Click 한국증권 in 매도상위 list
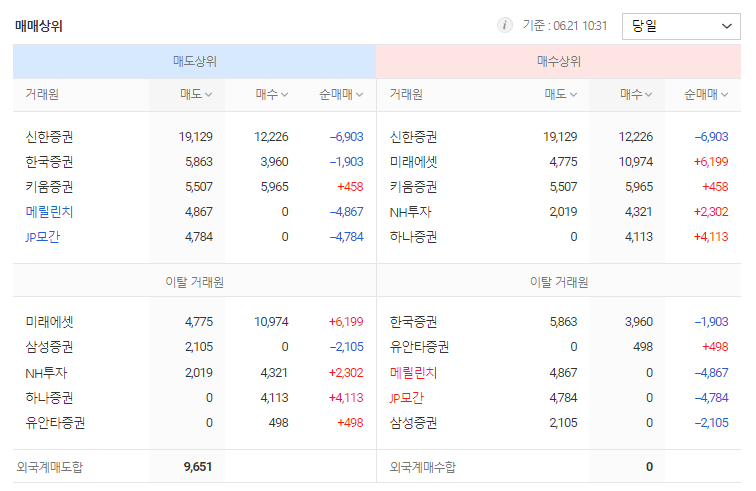The image size is (756, 491). 49,162
